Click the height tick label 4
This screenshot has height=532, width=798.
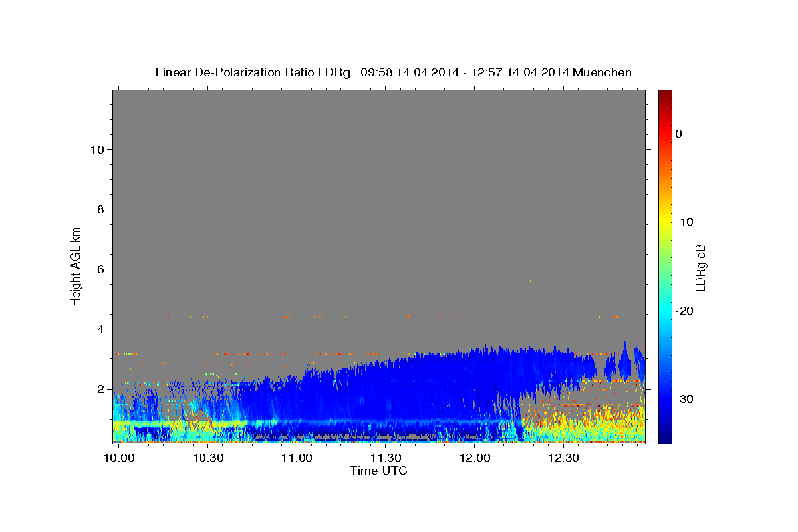101,329
